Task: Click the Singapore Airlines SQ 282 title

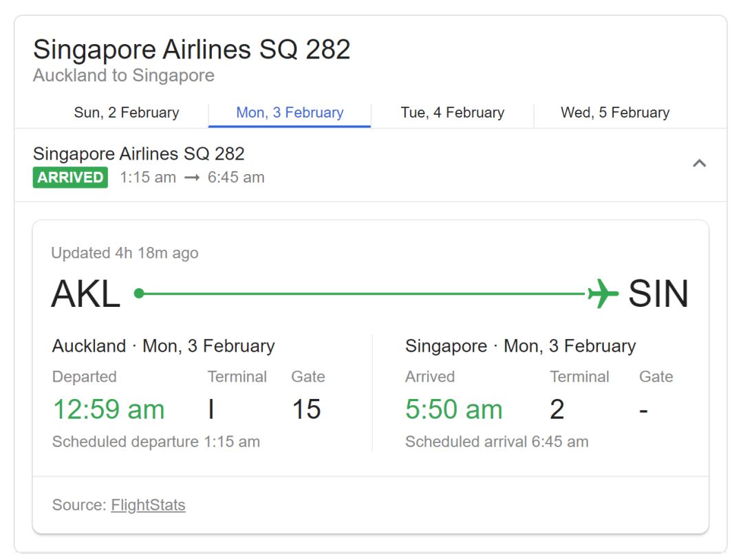Action: 192,50
